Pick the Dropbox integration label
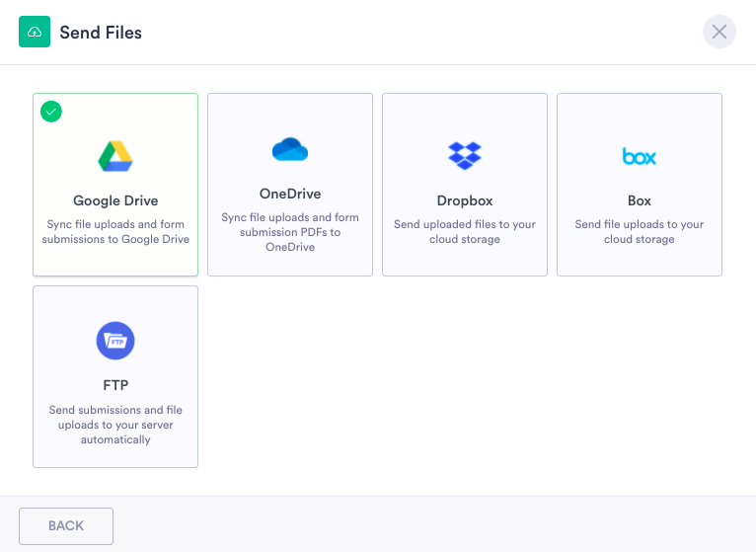The width and height of the screenshot is (756, 552). pos(465,200)
